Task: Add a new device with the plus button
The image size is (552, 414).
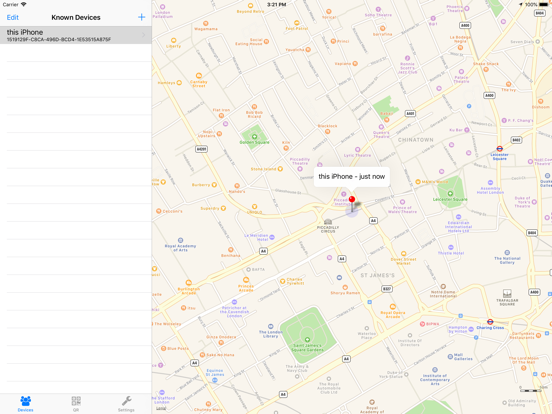Action: point(142,17)
